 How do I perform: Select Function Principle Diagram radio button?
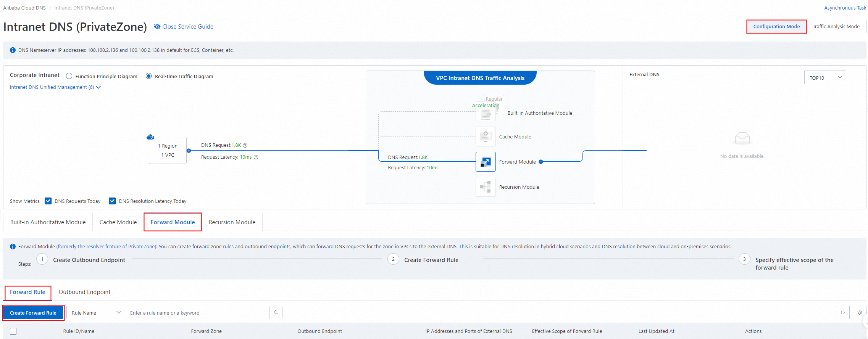coord(69,76)
